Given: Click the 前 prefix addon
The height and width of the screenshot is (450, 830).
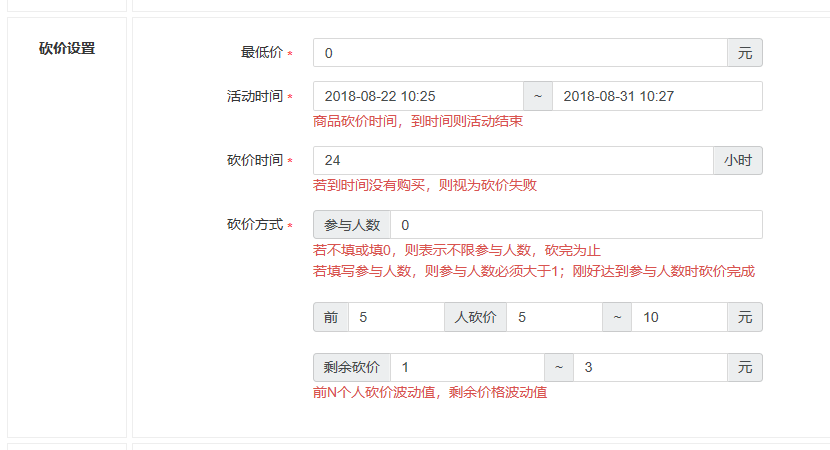Looking at the screenshot, I should pos(331,317).
